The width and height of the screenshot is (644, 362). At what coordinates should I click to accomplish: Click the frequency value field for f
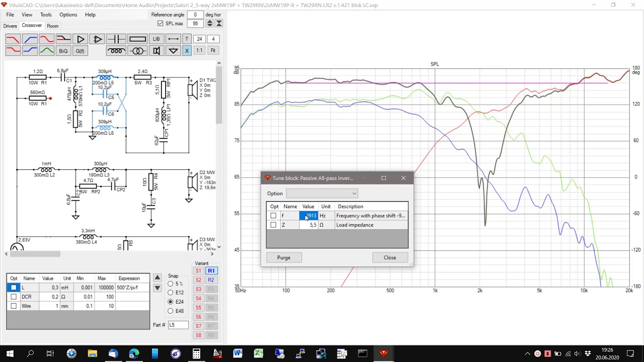coord(309,216)
